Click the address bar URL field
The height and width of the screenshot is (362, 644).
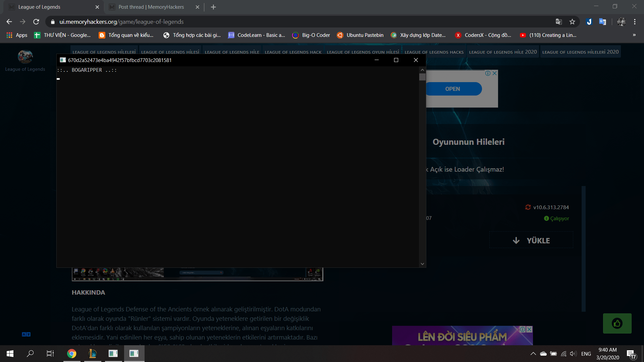click(x=302, y=22)
